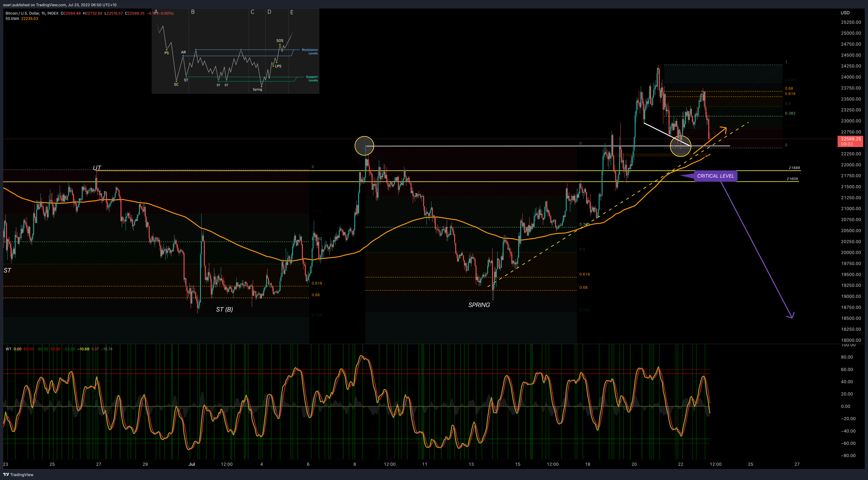
Task: Click the −10.68 value in WT legend
Action: [x=83, y=349]
